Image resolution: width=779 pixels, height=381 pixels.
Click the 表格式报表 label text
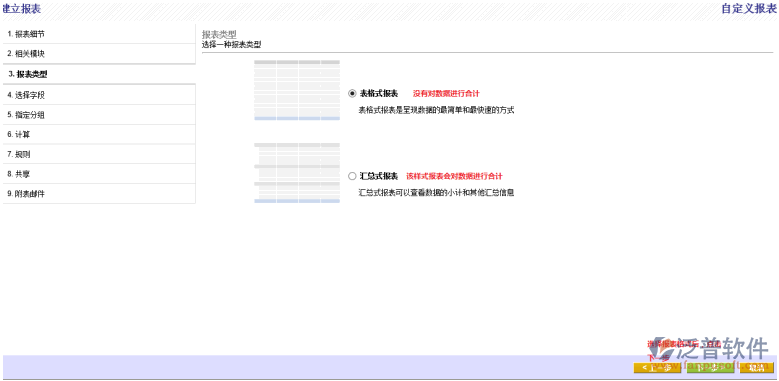click(x=379, y=93)
